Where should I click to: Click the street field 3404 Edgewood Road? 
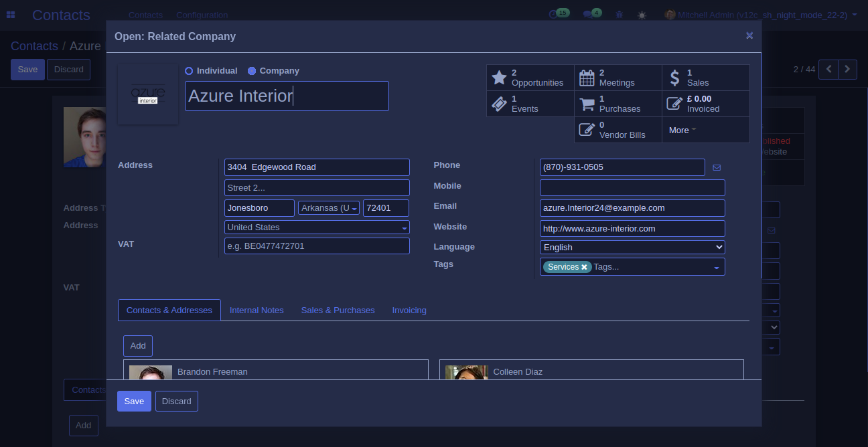tap(317, 167)
